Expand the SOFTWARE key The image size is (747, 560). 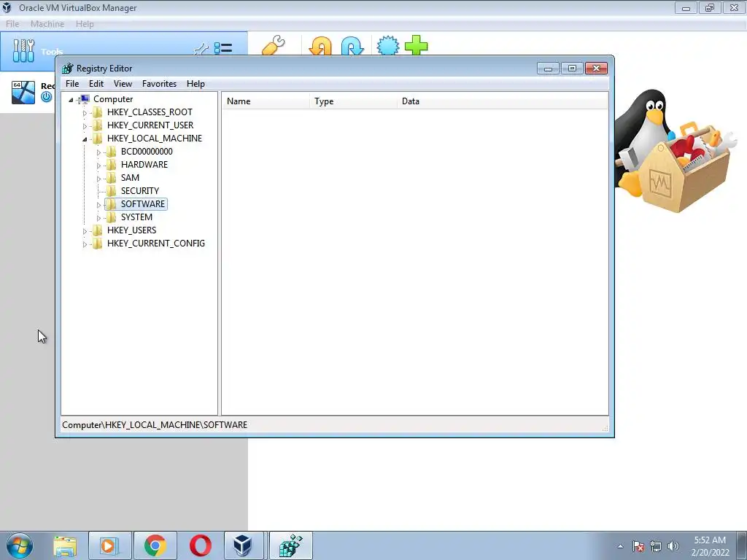98,205
